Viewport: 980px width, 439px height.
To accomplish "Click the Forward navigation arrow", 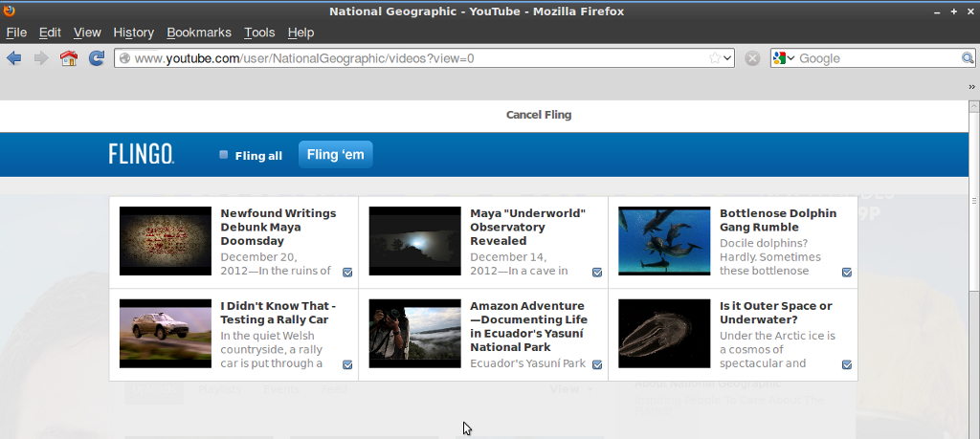I will (x=41, y=58).
